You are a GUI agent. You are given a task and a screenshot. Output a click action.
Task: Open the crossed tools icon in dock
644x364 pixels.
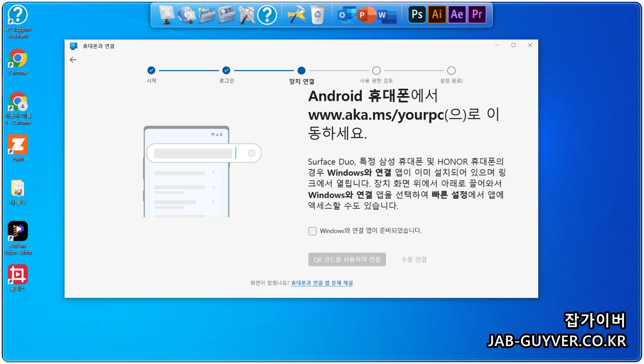247,15
